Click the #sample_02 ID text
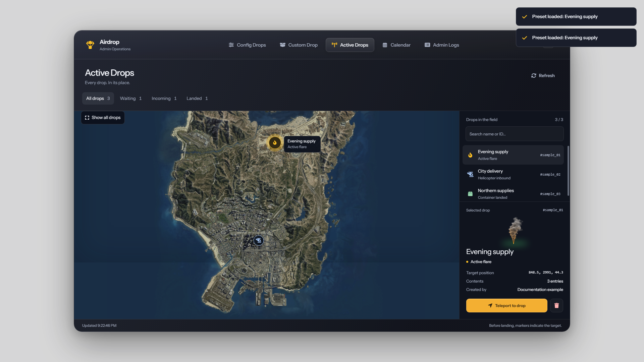This screenshot has height=362, width=644. pyautogui.click(x=550, y=175)
